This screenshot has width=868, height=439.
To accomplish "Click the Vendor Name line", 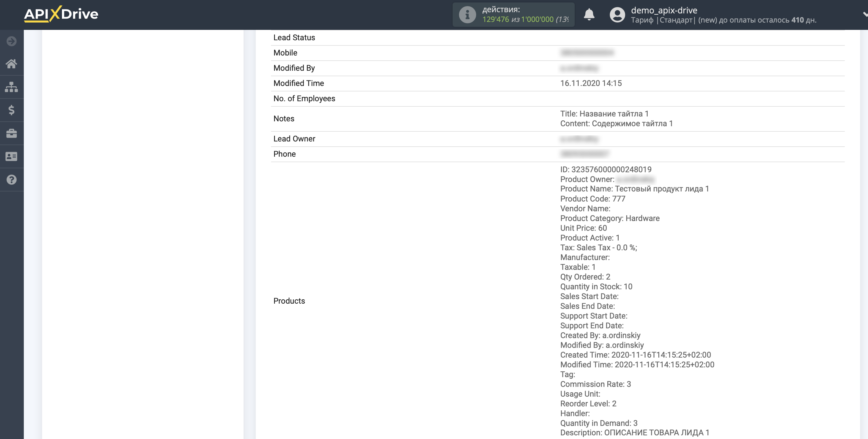I will tap(585, 209).
